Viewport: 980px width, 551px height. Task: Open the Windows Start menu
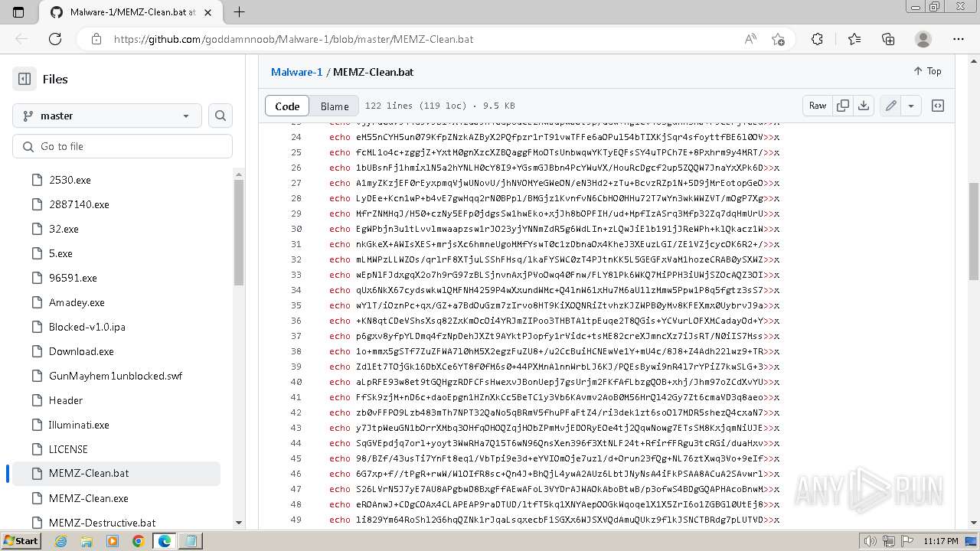[21, 541]
